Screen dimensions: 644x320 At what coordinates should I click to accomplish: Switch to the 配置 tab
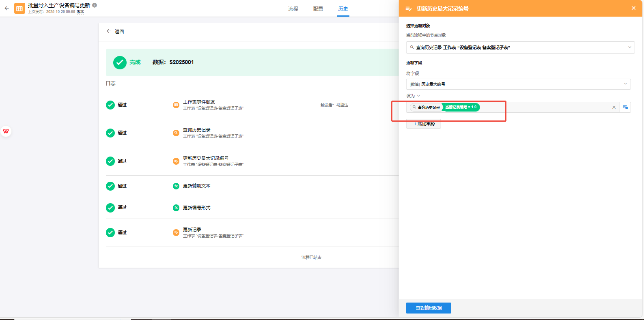[x=318, y=9]
